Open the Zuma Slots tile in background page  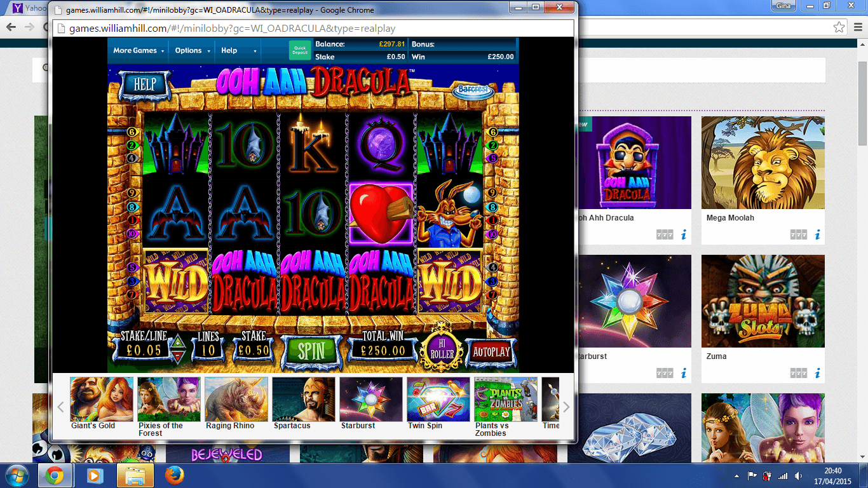[x=763, y=301]
